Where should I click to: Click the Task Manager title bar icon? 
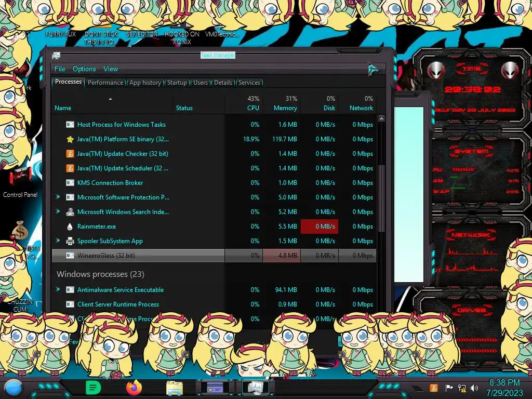pos(56,55)
